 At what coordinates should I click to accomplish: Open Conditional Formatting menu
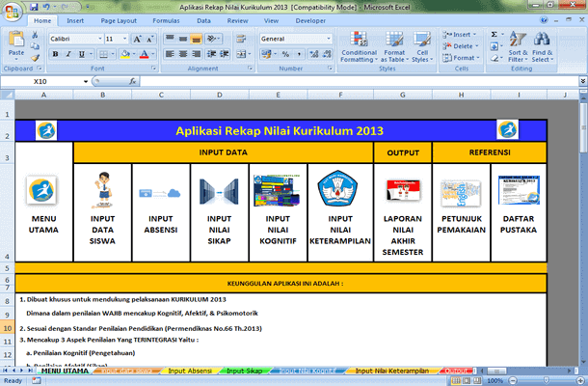click(359, 46)
